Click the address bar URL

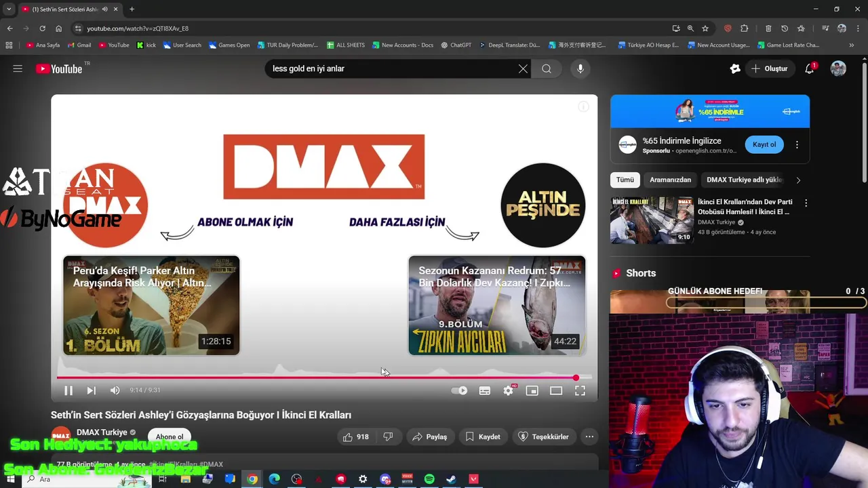(138, 28)
